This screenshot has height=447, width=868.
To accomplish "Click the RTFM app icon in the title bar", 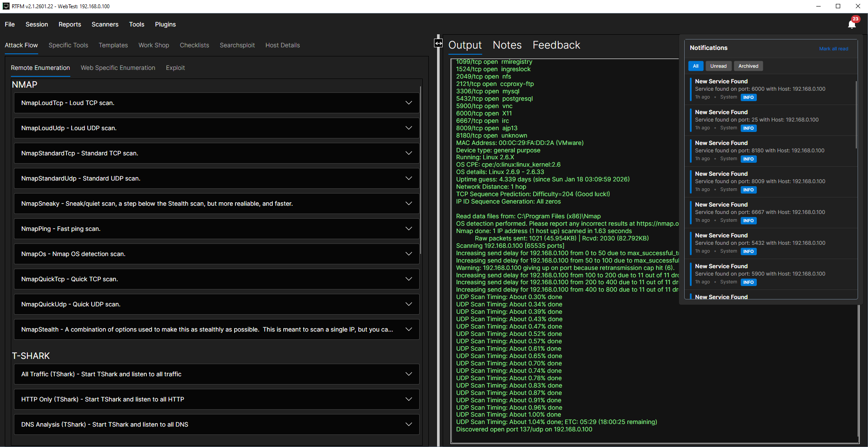I will point(6,6).
